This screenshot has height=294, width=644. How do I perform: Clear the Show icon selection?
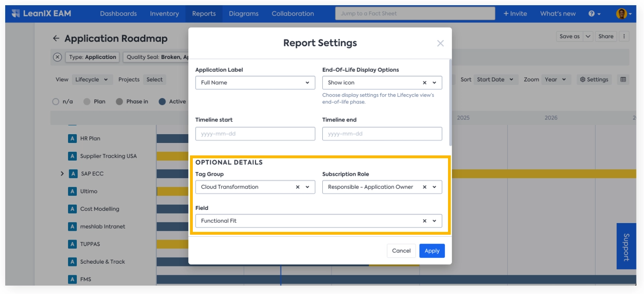[425, 83]
